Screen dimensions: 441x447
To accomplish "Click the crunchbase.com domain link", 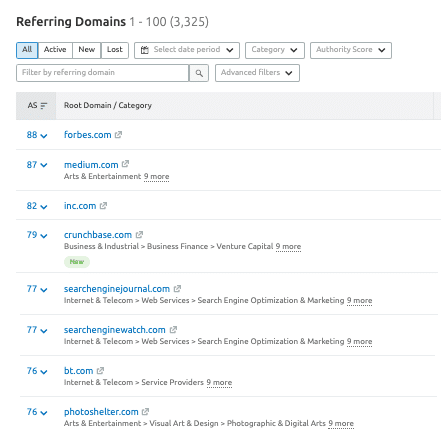I will [x=98, y=235].
